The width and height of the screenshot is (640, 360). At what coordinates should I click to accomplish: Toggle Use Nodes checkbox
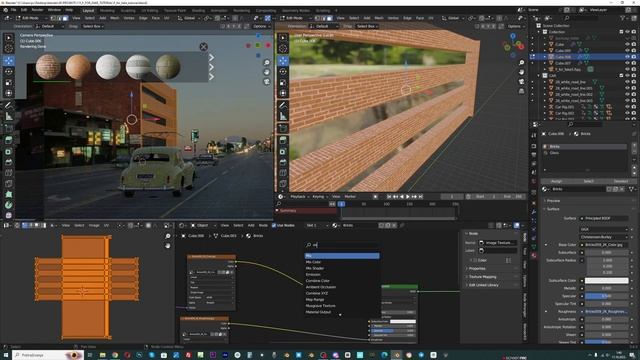click(x=274, y=225)
